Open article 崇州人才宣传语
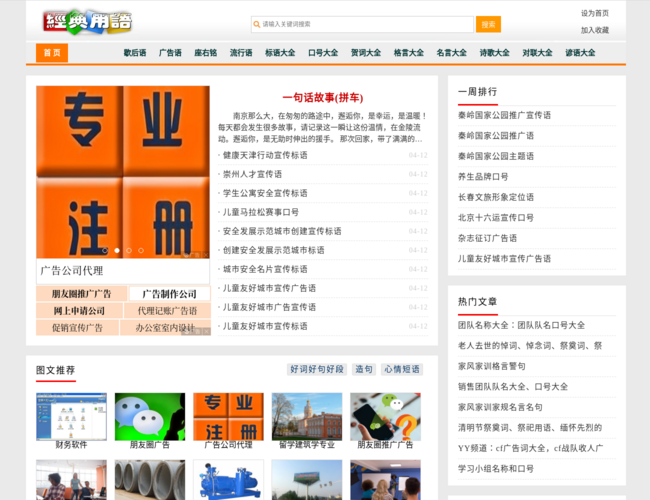Image resolution: width=650 pixels, height=500 pixels. click(252, 174)
